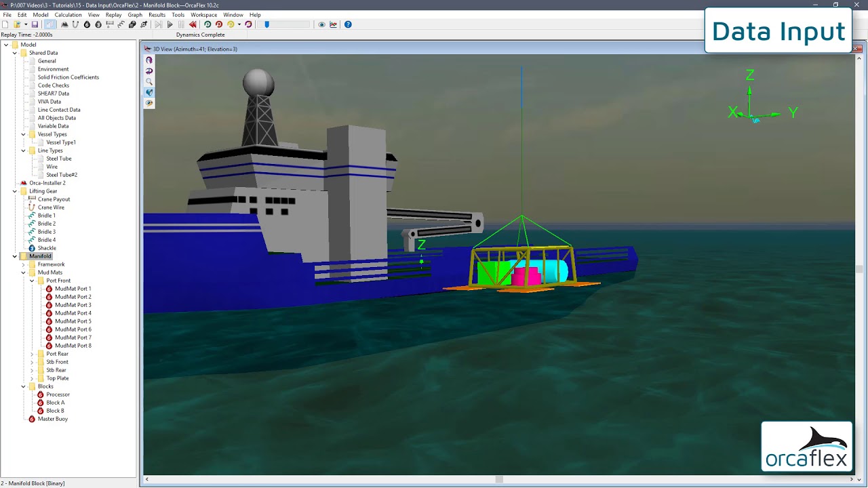Click the rotate up view icon in 3D view
The width and height of the screenshot is (868, 488).
pos(149,60)
